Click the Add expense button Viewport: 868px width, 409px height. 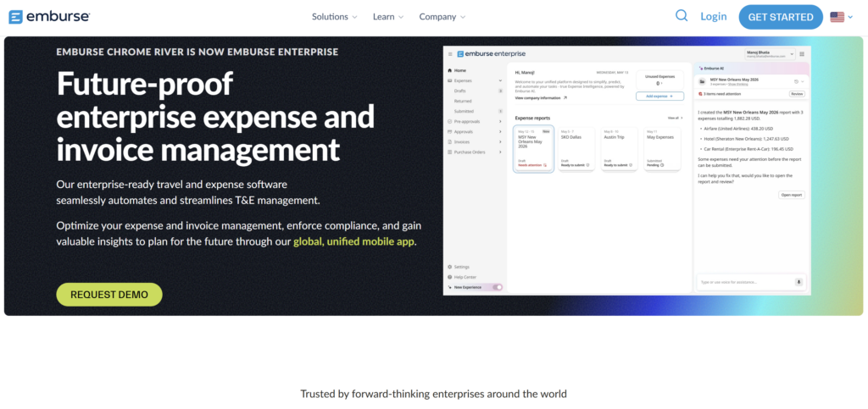point(659,97)
